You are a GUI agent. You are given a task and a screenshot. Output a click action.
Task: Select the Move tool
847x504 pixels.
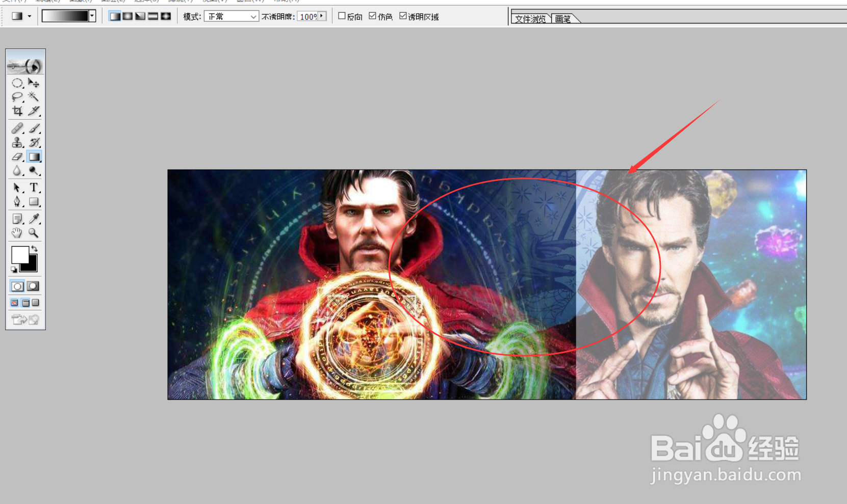pos(34,83)
